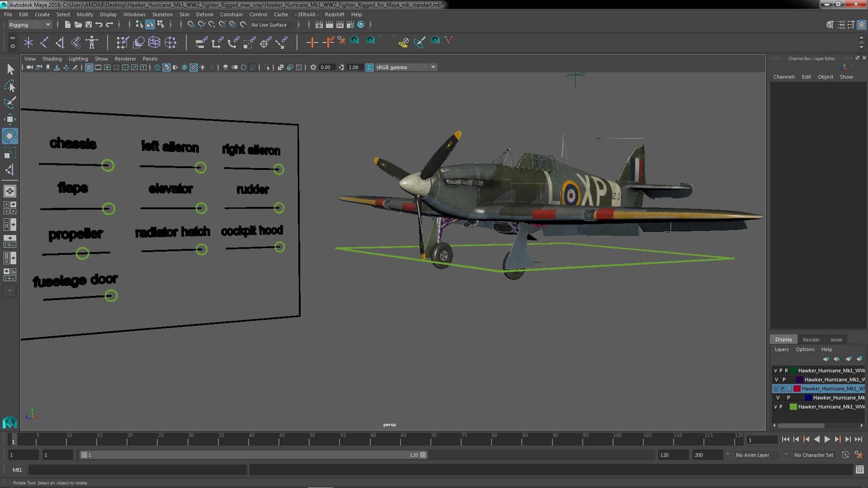This screenshot has width=868, height=488.
Task: Click the MEL script language label
Action: (17, 470)
